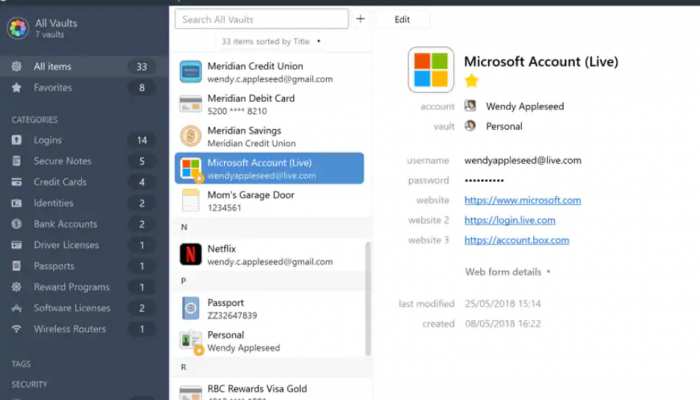Select RBC Rewards Visa Gold item
Image resolution: width=700 pixels, height=400 pixels.
click(x=269, y=390)
